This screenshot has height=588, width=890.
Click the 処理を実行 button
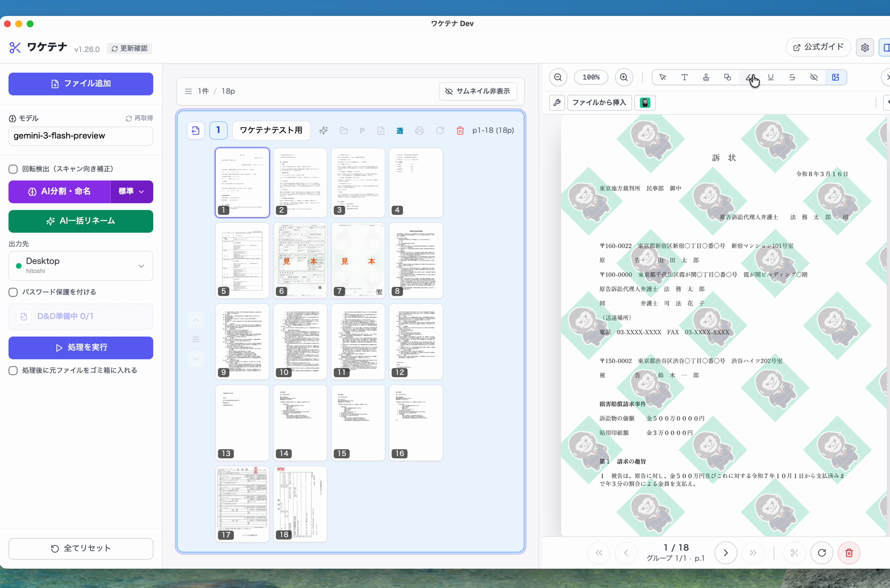(81, 348)
